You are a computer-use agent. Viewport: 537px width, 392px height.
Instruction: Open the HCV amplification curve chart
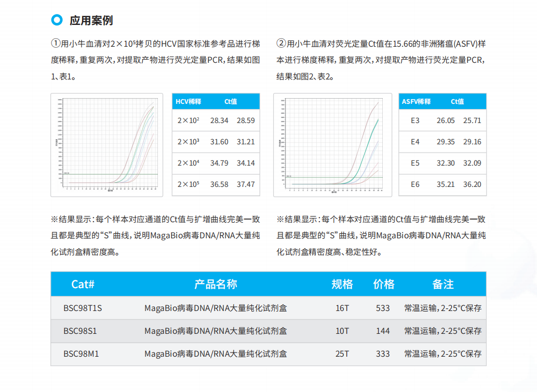(x=110, y=145)
